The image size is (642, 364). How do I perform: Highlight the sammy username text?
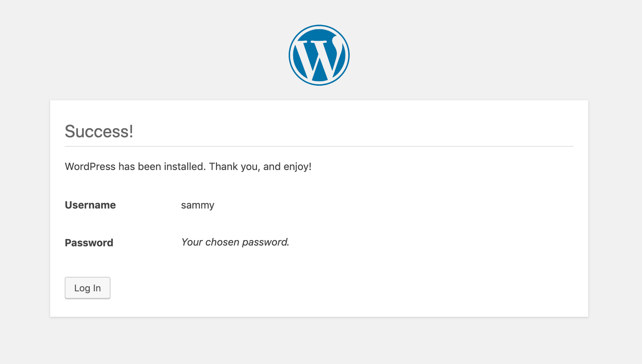click(x=197, y=205)
